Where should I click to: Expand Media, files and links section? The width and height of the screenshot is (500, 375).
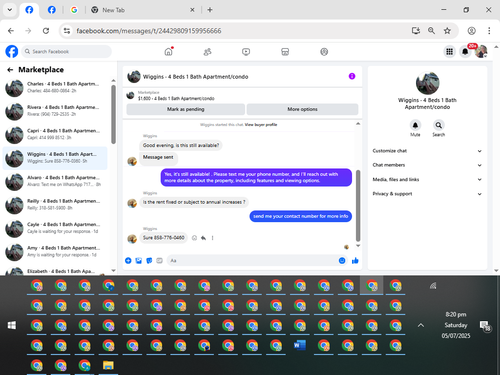click(427, 179)
